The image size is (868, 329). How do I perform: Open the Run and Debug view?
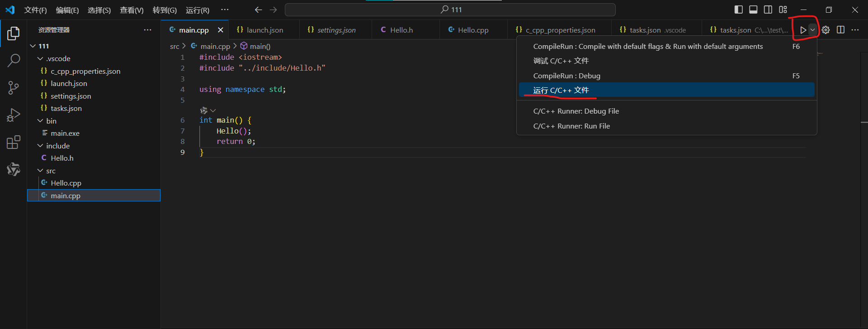click(14, 115)
